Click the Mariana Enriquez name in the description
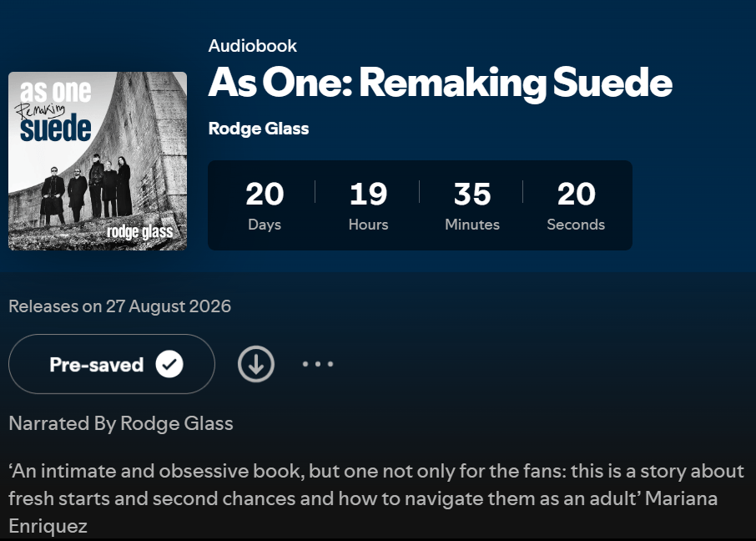 363,512
